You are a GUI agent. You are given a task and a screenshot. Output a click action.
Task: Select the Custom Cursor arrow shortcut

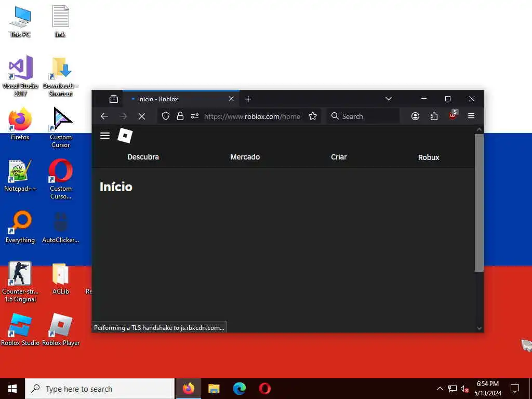pyautogui.click(x=61, y=128)
